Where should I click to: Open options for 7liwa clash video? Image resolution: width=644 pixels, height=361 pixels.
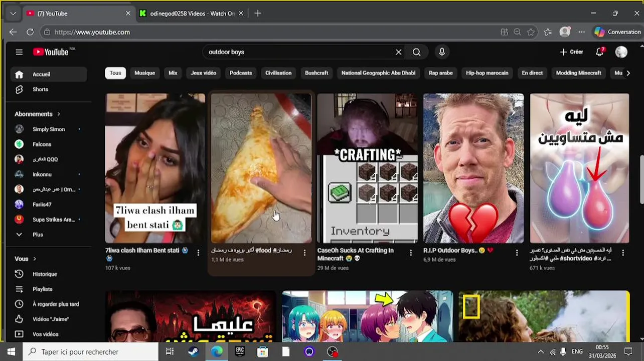198,253
